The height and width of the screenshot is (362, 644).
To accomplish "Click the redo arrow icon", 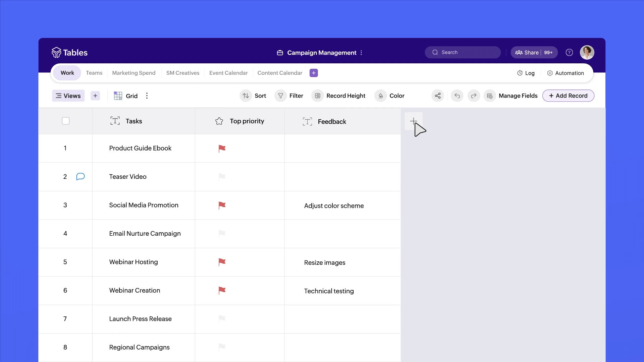I will [x=474, y=96].
